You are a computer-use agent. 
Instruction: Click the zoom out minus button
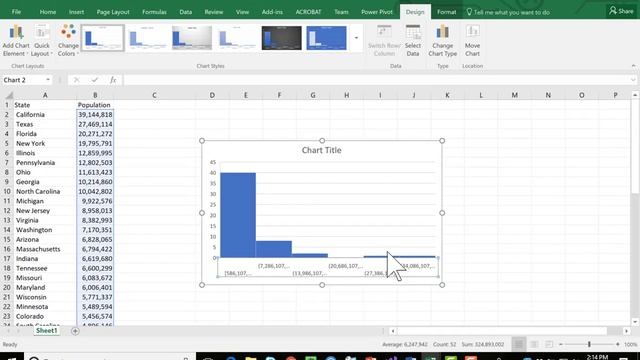click(561, 344)
